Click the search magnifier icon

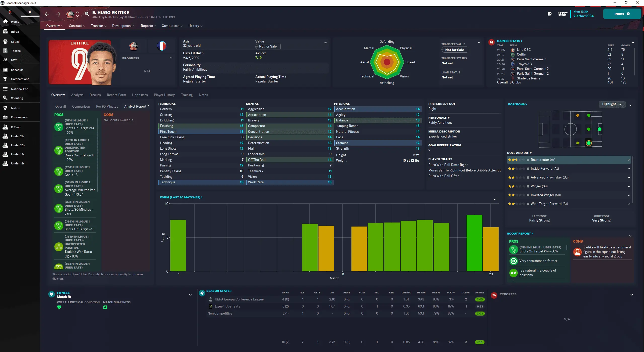pos(87,14)
